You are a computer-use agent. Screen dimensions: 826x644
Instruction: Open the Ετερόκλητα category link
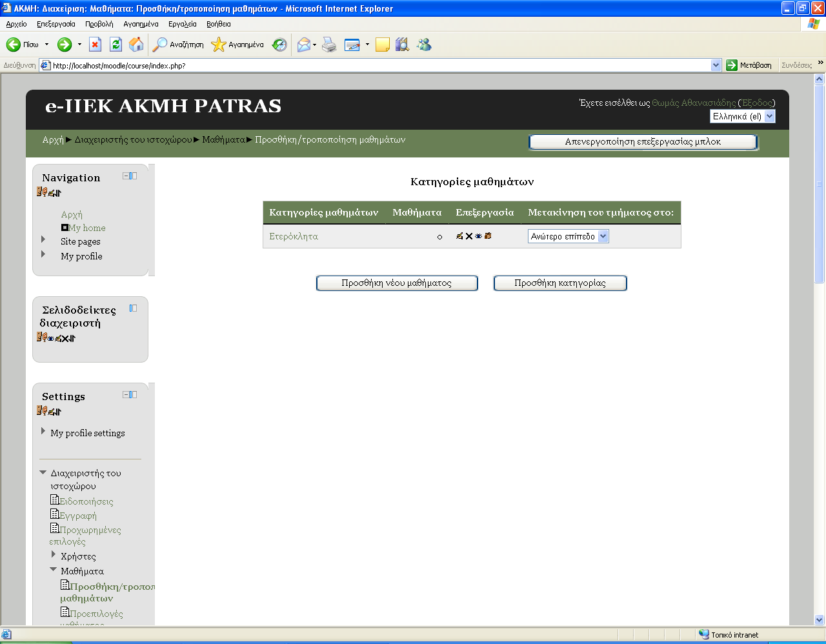[x=294, y=236]
